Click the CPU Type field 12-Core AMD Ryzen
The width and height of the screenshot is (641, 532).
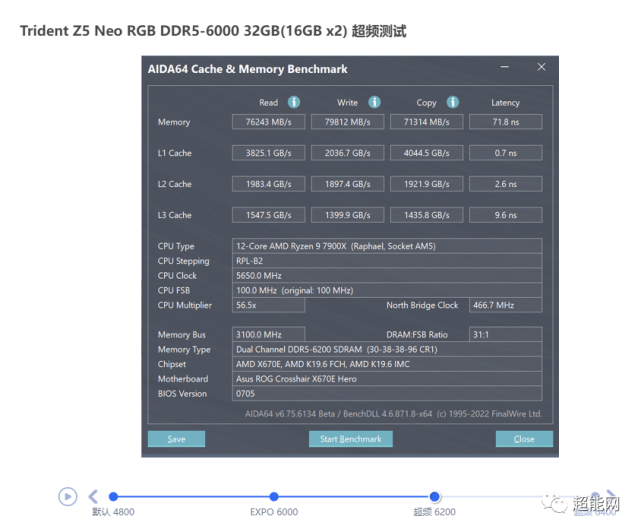coord(387,246)
